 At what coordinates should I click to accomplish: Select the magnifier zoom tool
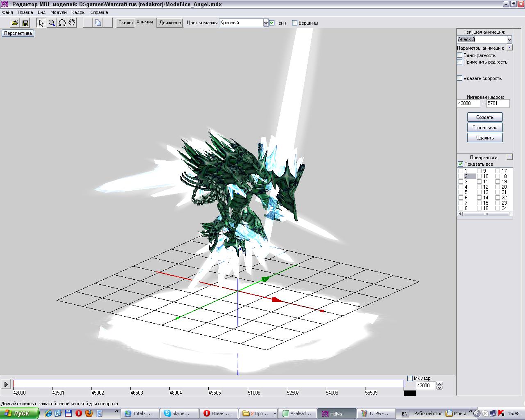(x=52, y=23)
